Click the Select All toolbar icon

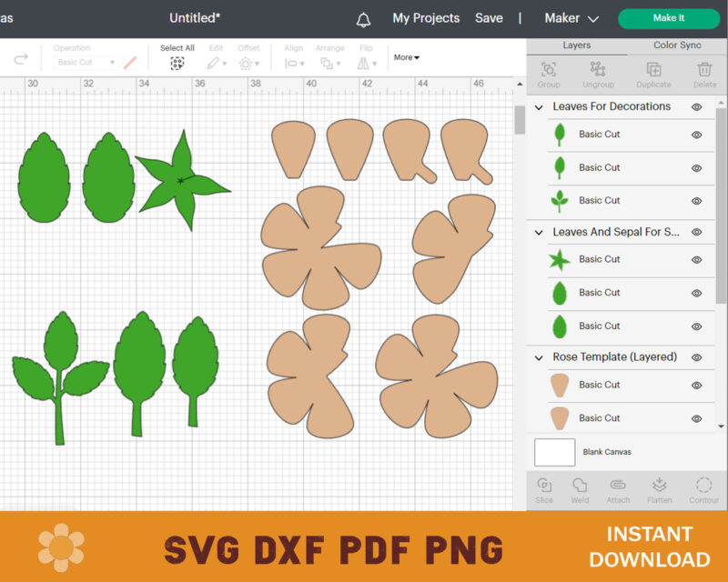pos(177,61)
